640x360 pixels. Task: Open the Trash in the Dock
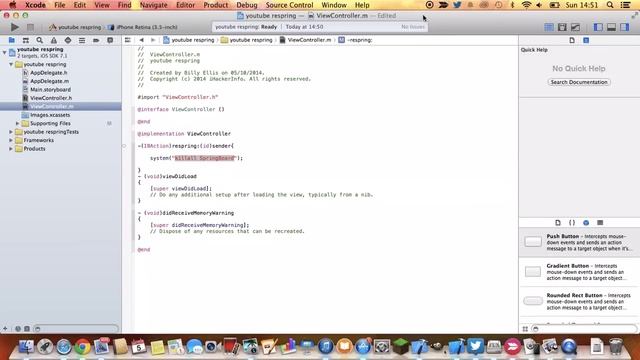point(616,347)
